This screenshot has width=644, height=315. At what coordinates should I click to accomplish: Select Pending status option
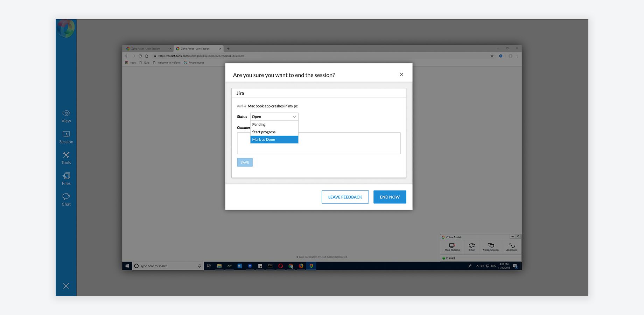tap(274, 125)
